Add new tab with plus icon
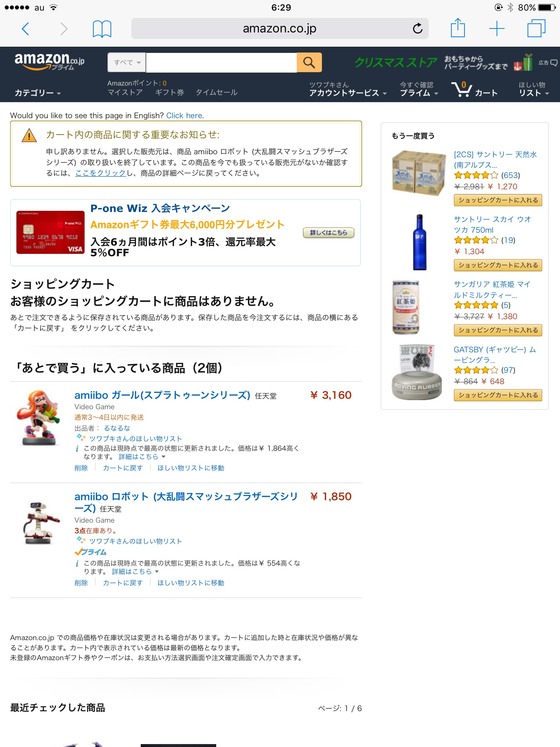This screenshot has width=560, height=747. [497, 29]
